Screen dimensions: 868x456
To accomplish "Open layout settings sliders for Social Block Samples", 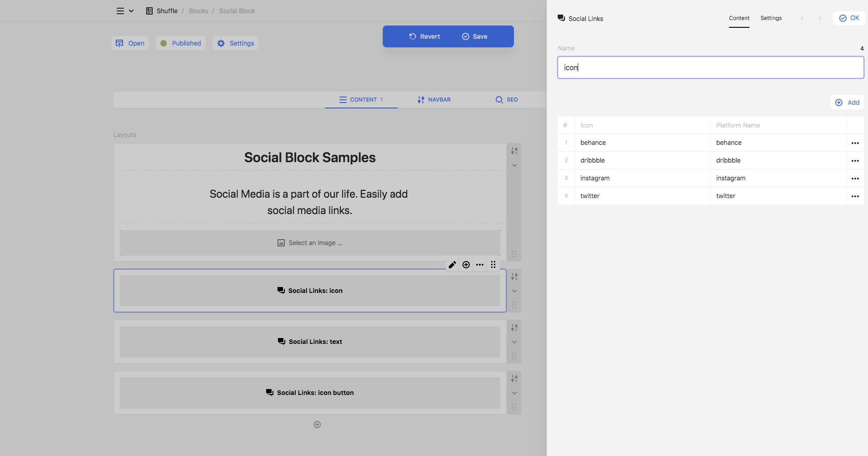I will [x=514, y=151].
